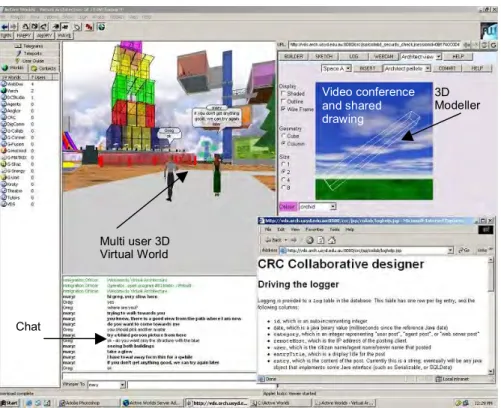Image resolution: width=501 pixels, height=408 pixels.
Task: Switch to the Contacts tab
Action: click(44, 68)
